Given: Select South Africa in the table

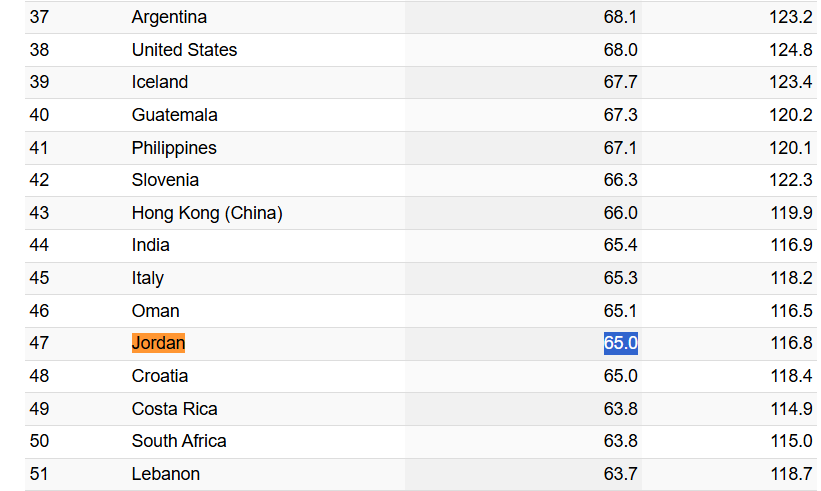Looking at the screenshot, I should (x=179, y=441).
